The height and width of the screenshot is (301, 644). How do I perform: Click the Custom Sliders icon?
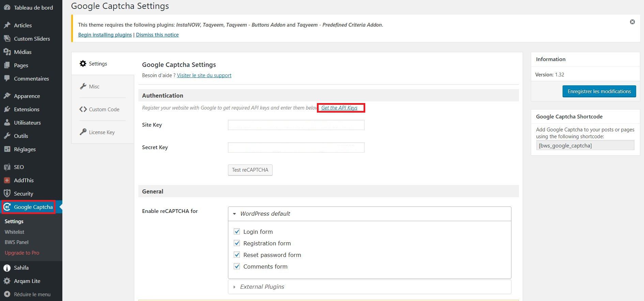(7, 39)
